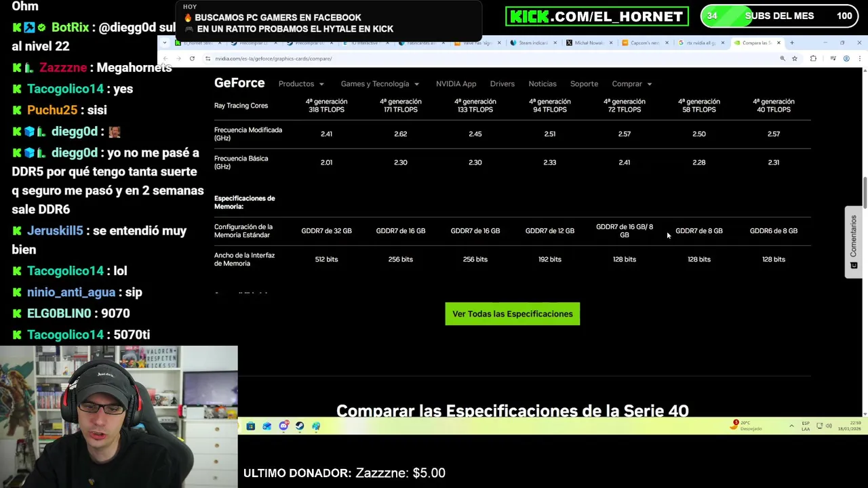
Task: Open Microsoft Store taskbar icon
Action: (x=251, y=426)
